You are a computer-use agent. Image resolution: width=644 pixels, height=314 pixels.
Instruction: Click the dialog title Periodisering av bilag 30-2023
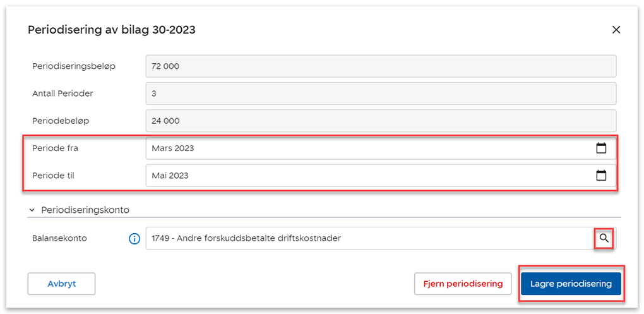pos(112,30)
